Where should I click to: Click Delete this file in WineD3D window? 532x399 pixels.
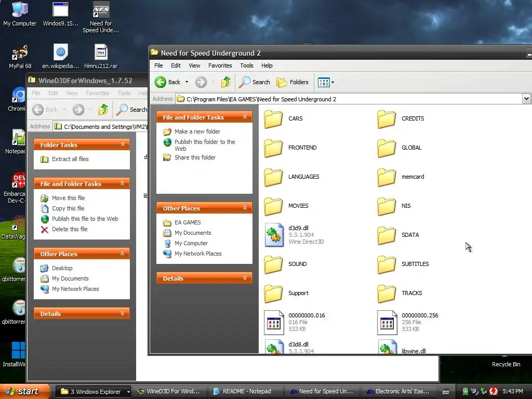pyautogui.click(x=64, y=229)
